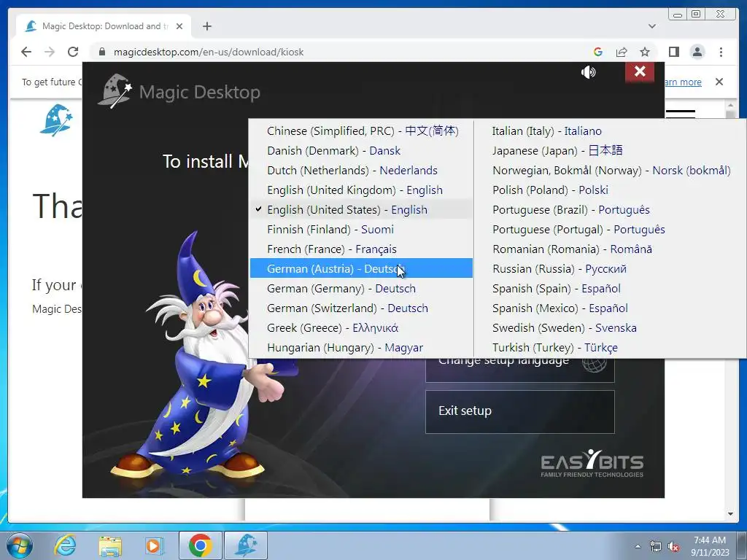747x560 pixels.
Task: Click the Exit setup button
Action: [519, 412]
